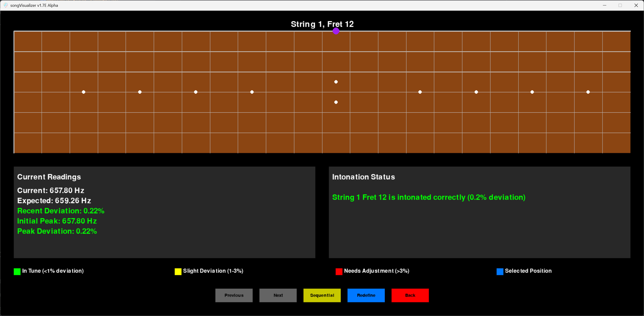
Task: Click the fret marker dot at fret 5
Action: pyautogui.click(x=140, y=92)
